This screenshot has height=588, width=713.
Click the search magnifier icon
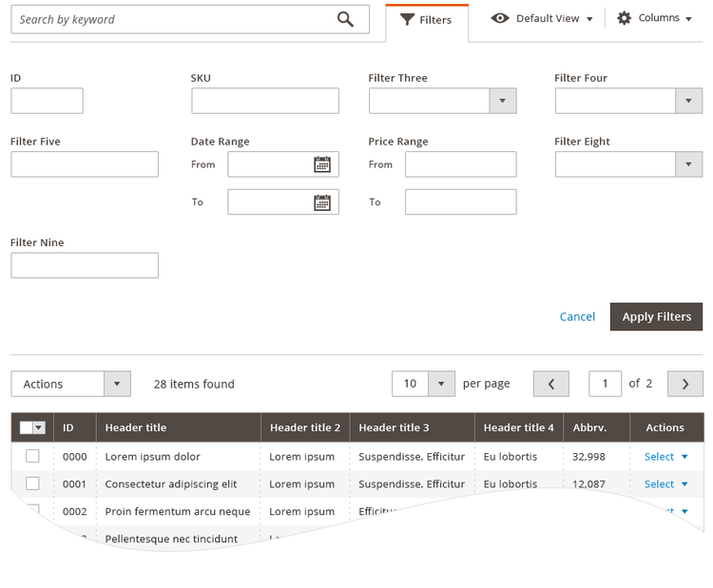pyautogui.click(x=345, y=19)
